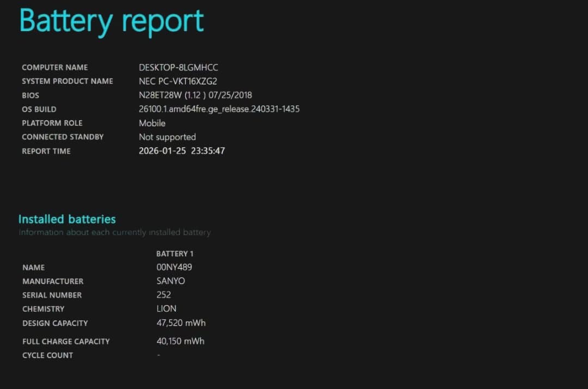Click the CYCLE COUNT row label

[x=47, y=355]
